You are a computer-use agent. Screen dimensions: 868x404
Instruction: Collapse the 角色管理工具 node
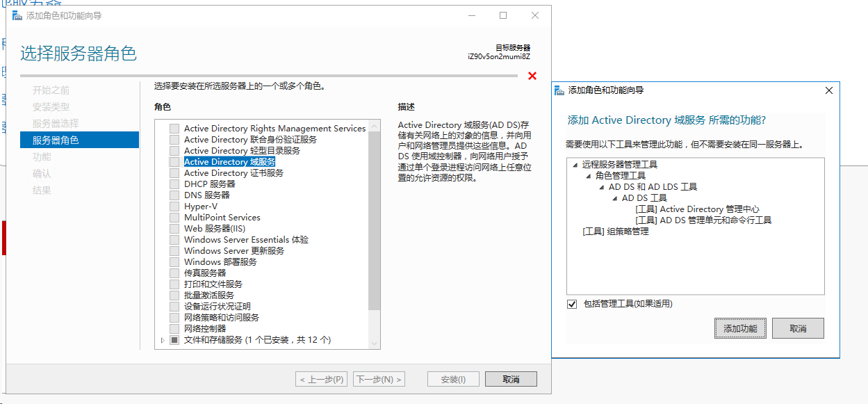pyautogui.click(x=589, y=176)
